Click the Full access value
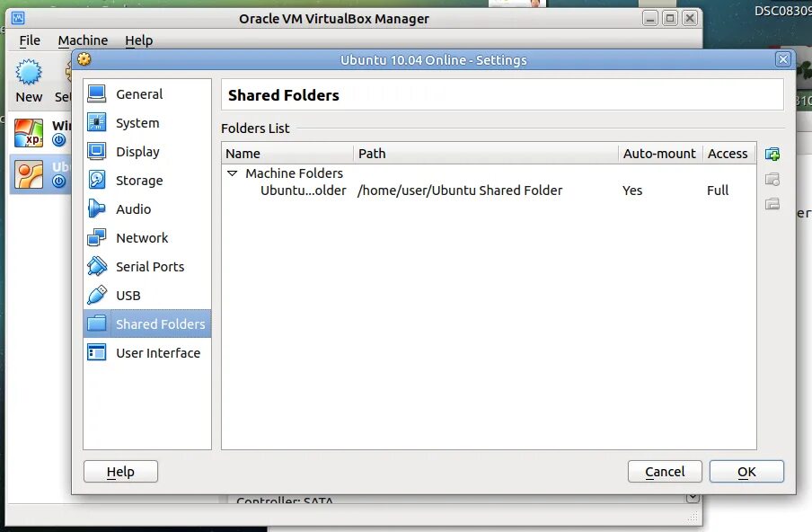The image size is (812, 532). pyautogui.click(x=718, y=191)
